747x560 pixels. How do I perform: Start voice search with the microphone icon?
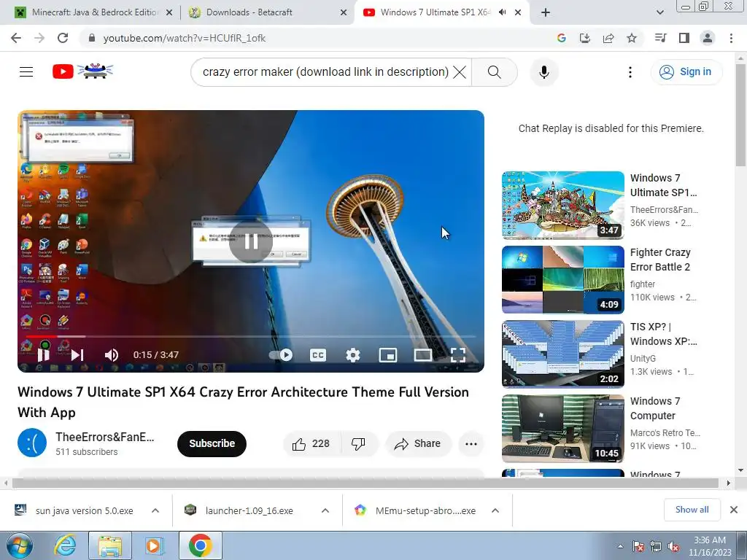tap(544, 72)
